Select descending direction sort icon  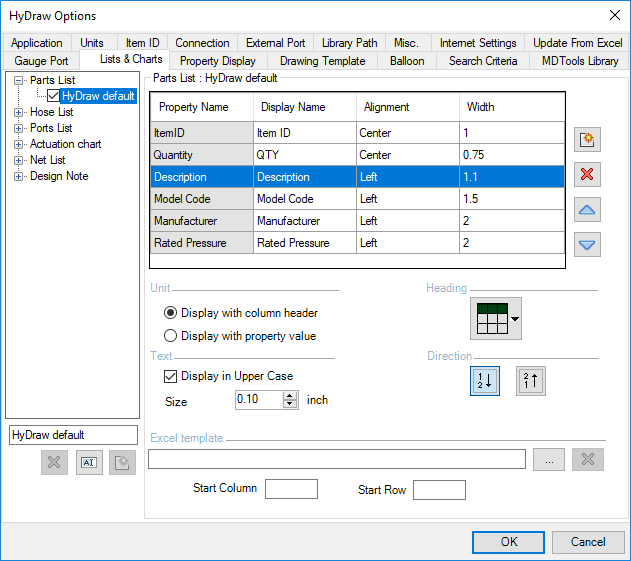pyautogui.click(x=531, y=381)
